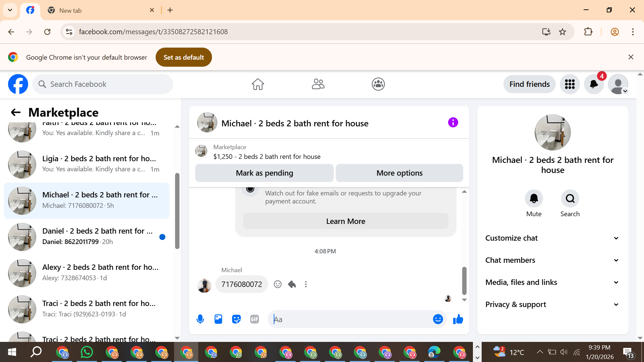Choose a GIF using the GIF icon
This screenshot has height=362, width=644.
point(255,319)
